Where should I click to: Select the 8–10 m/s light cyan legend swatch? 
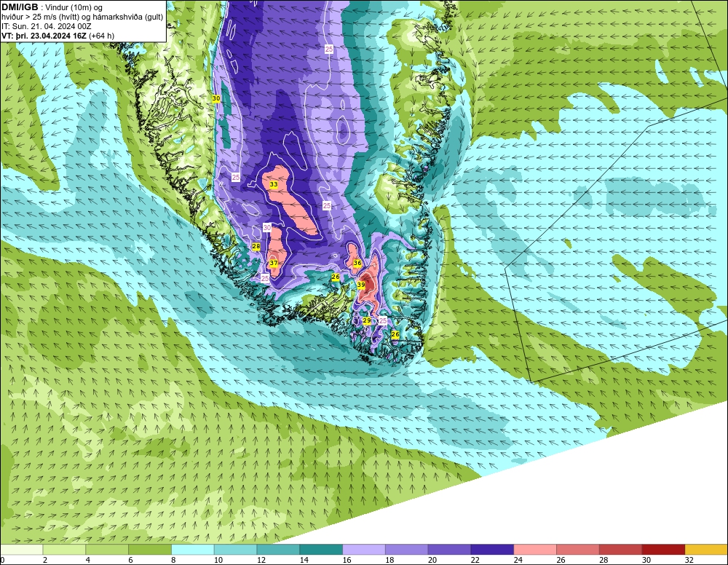point(193,550)
